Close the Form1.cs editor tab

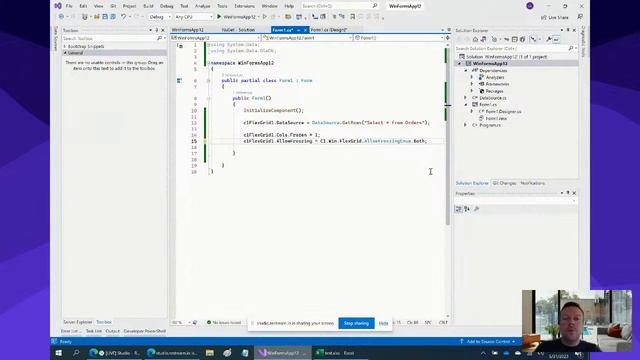[305, 30]
